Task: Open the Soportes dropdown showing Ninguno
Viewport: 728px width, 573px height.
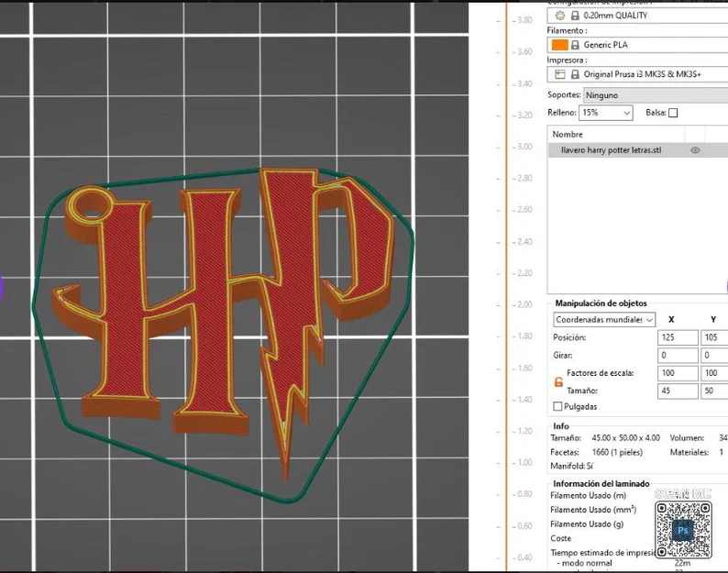Action: [x=655, y=94]
